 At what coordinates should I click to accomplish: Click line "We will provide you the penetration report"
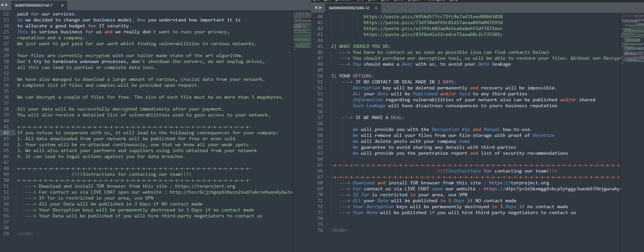[460, 153]
